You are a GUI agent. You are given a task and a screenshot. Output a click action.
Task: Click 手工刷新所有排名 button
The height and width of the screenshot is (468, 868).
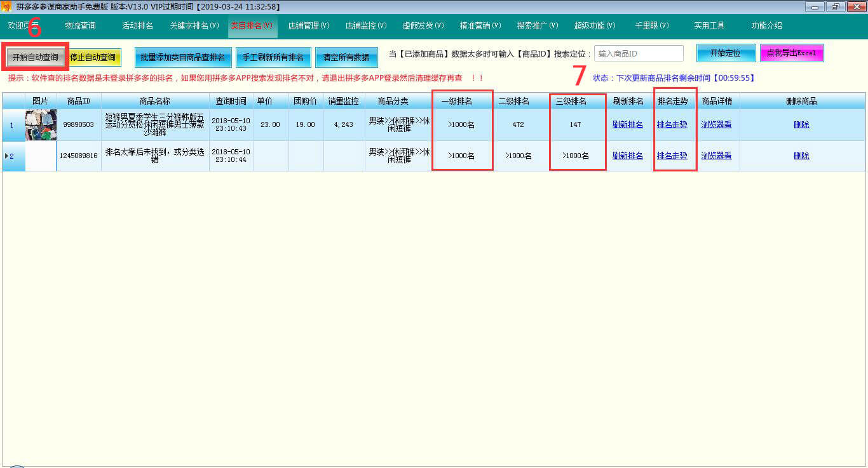click(x=273, y=57)
